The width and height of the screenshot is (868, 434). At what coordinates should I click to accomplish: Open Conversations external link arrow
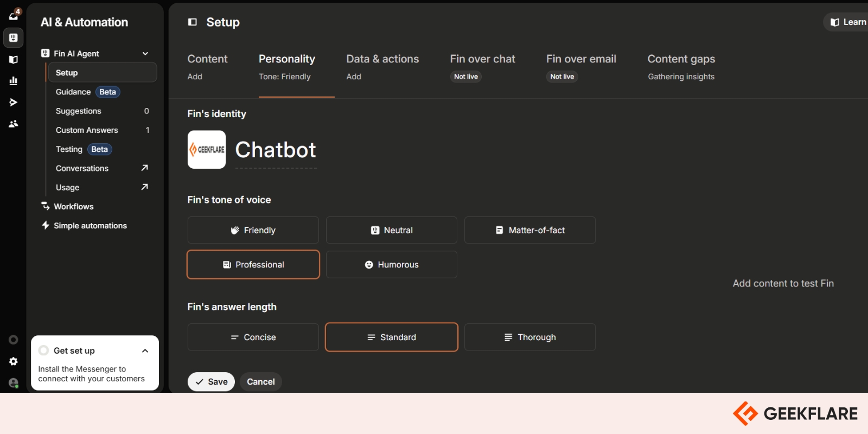144,168
